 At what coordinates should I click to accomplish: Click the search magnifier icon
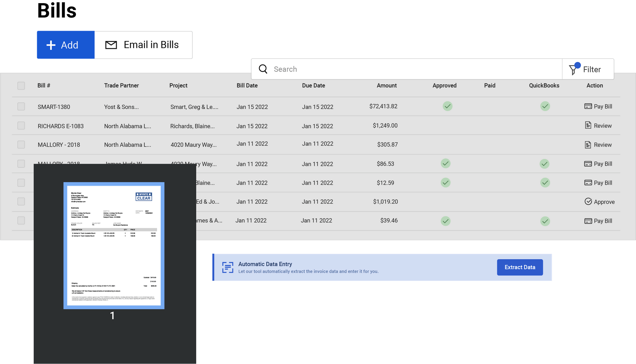[263, 69]
